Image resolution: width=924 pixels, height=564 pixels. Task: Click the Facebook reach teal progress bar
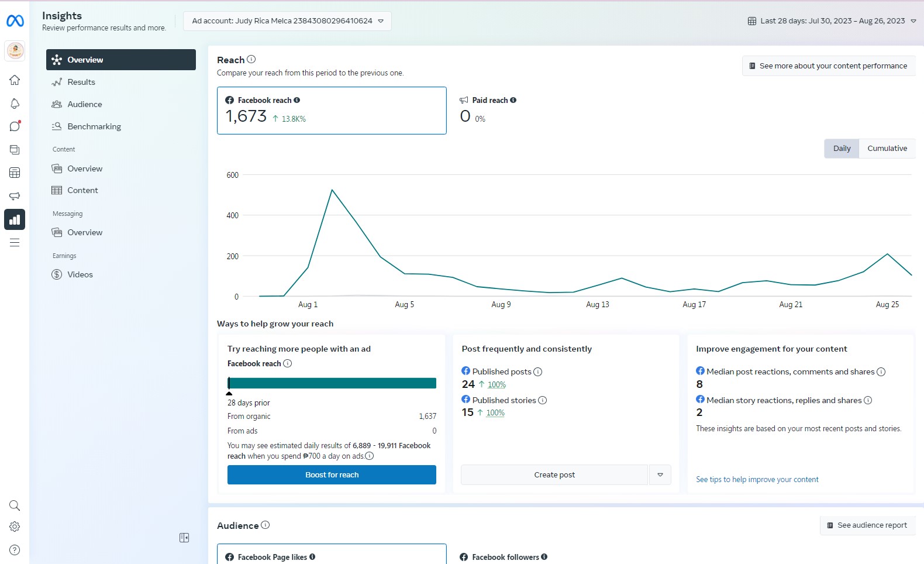click(332, 383)
